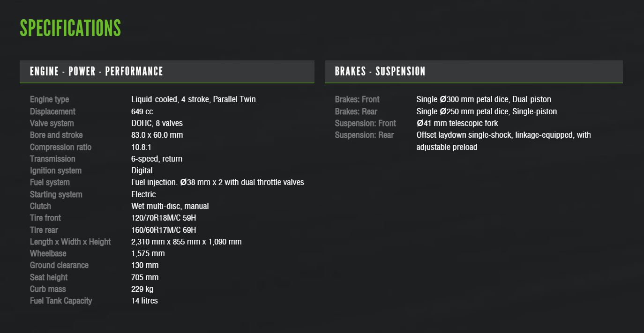Image resolution: width=644 pixels, height=333 pixels.
Task: Click the Tire front label
Action: (x=45, y=218)
